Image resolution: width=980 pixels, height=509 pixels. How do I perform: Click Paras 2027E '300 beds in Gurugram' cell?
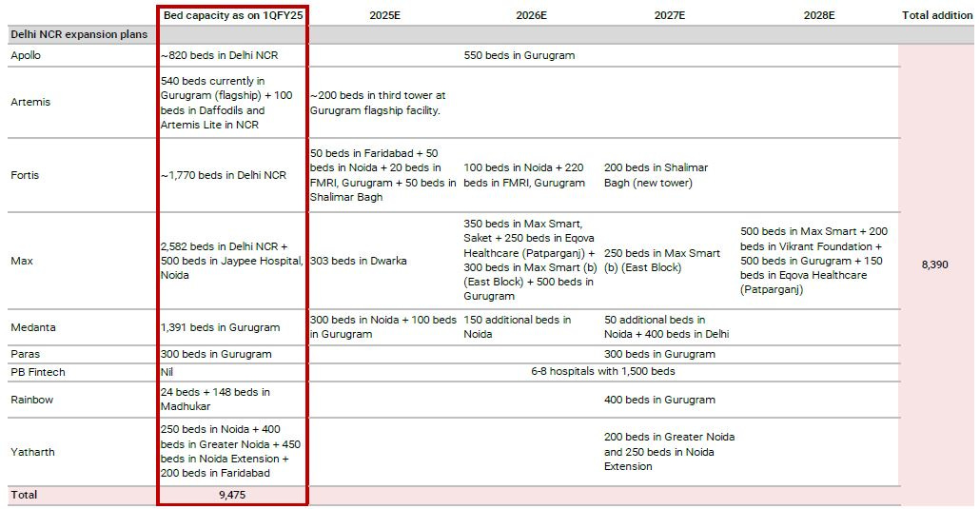click(x=659, y=354)
